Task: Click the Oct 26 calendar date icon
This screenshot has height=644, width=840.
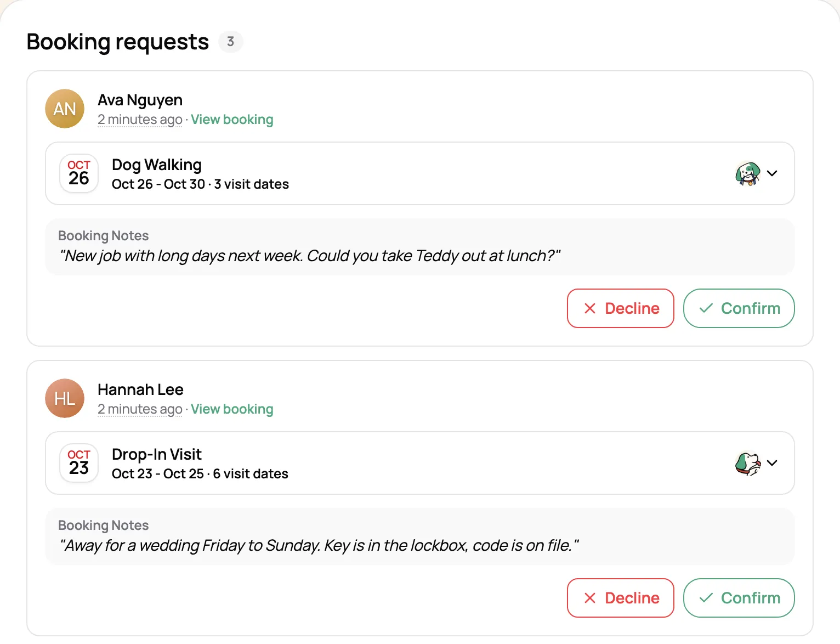Action: tap(79, 173)
